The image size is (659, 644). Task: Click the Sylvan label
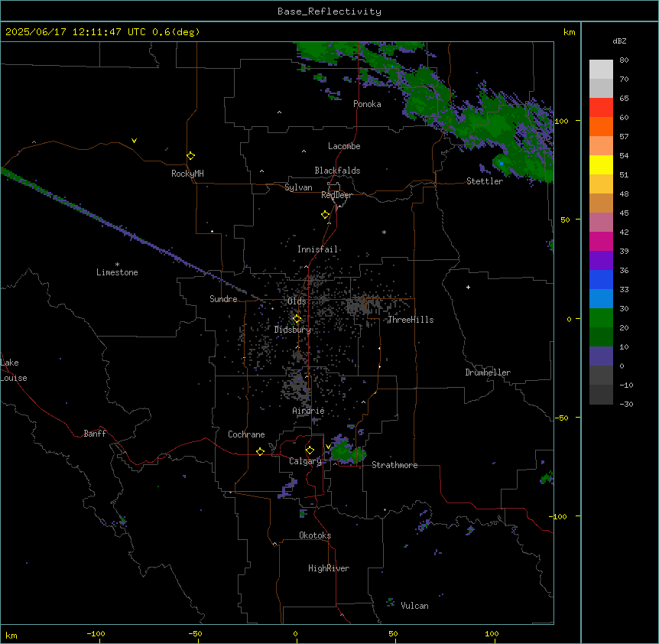(x=298, y=187)
